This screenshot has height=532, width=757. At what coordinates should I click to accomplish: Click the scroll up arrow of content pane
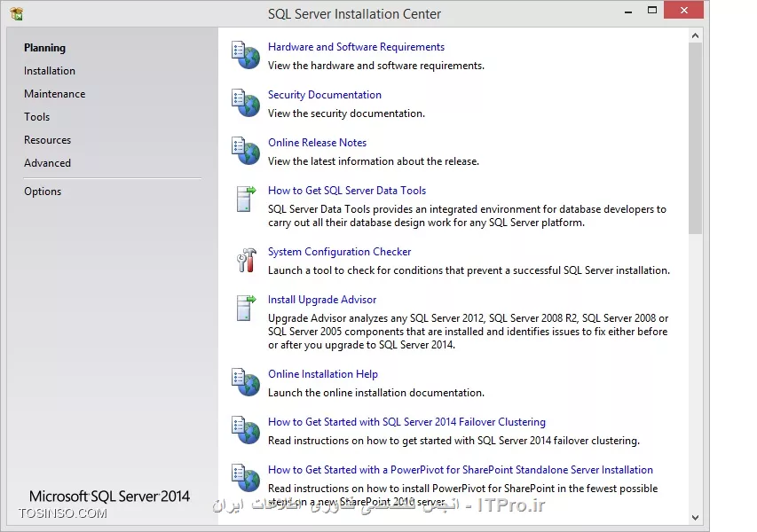coord(695,35)
